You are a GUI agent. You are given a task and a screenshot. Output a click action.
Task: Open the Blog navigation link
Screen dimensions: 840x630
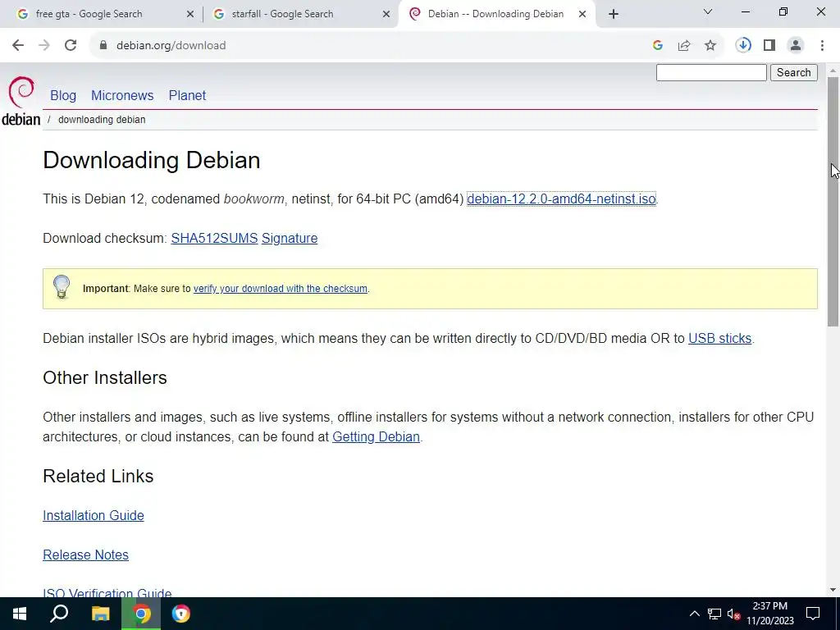coord(63,95)
